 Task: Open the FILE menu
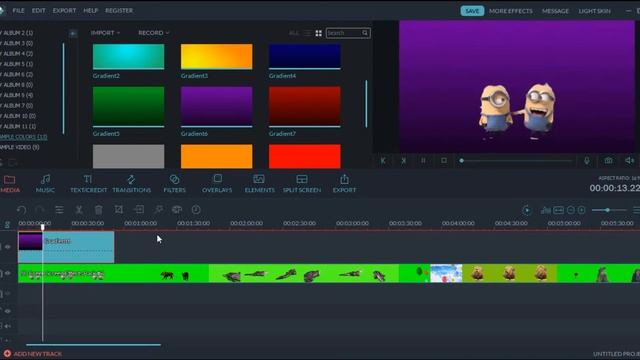click(18, 11)
